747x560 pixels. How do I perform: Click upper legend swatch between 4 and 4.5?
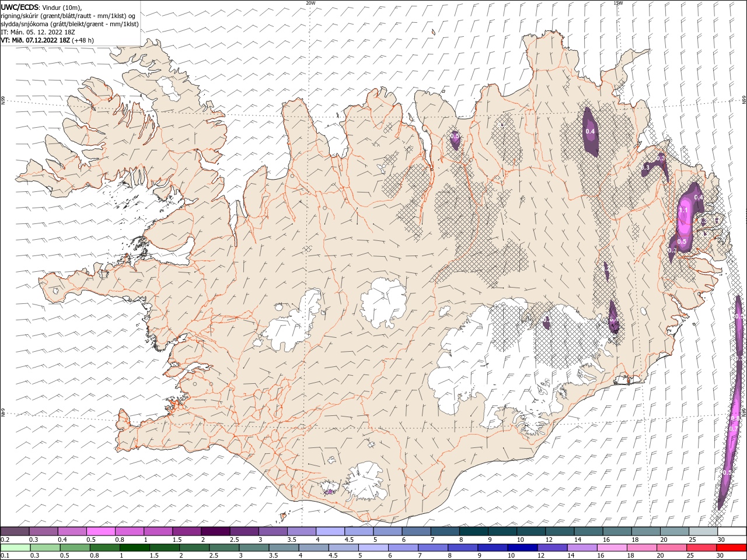pos(330,531)
